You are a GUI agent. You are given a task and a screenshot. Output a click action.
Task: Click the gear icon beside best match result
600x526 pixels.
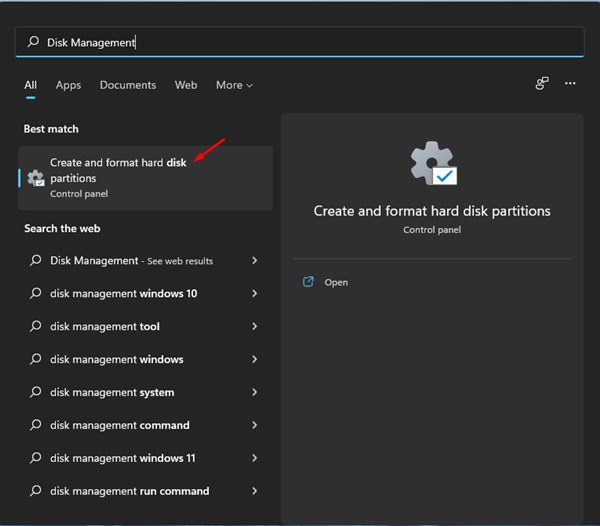pos(36,178)
